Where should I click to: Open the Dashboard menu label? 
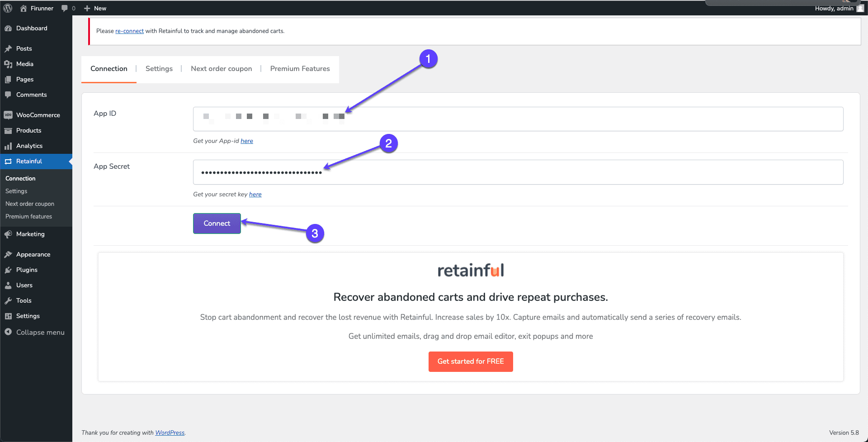point(32,28)
